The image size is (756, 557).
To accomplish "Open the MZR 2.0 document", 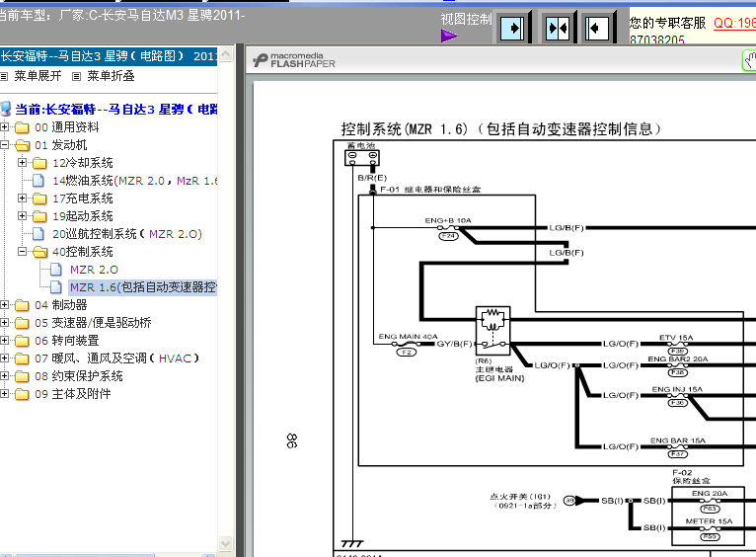I will tap(94, 270).
